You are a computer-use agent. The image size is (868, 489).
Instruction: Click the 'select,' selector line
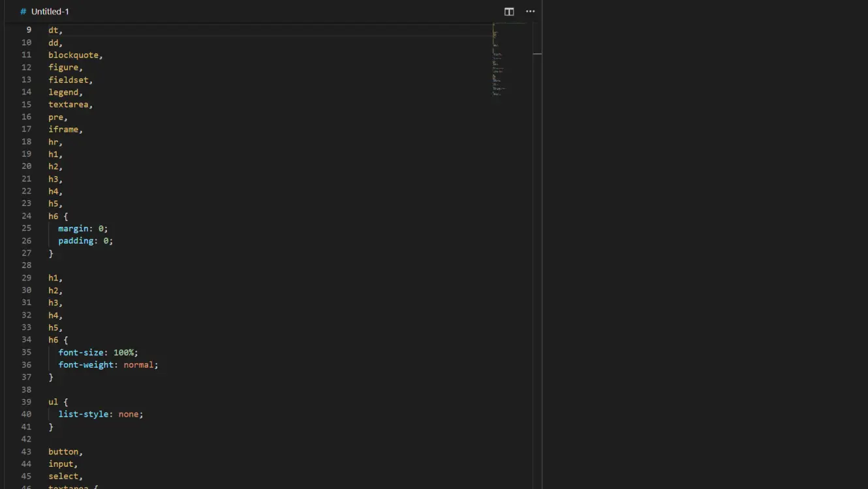click(x=65, y=476)
